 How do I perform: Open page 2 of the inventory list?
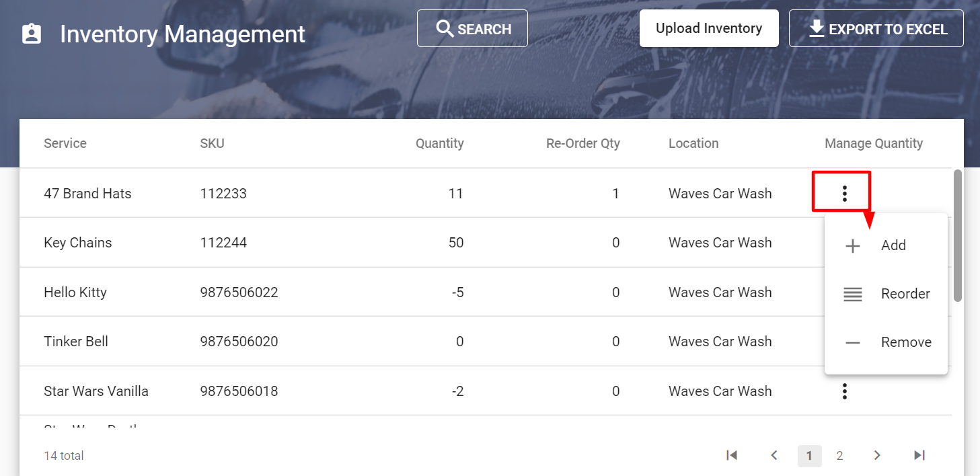(x=839, y=455)
